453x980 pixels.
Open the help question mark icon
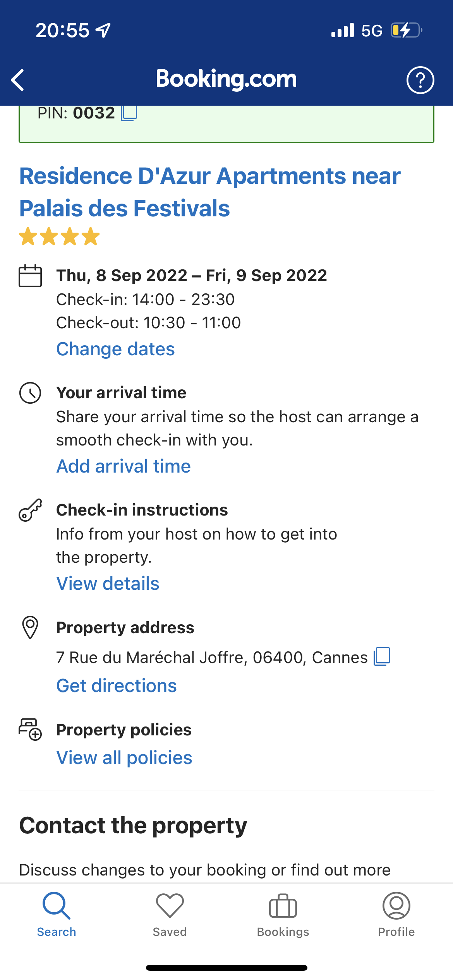click(x=420, y=80)
